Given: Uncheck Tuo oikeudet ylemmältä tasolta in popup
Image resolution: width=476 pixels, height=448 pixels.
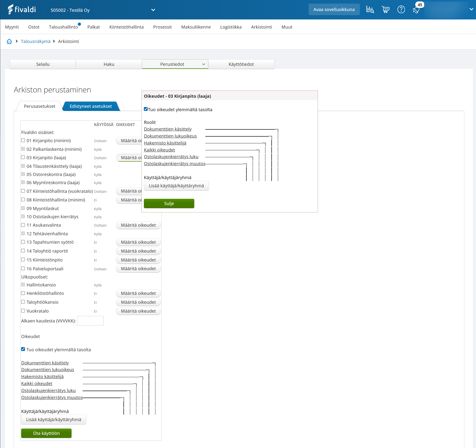Looking at the screenshot, I should [146, 109].
